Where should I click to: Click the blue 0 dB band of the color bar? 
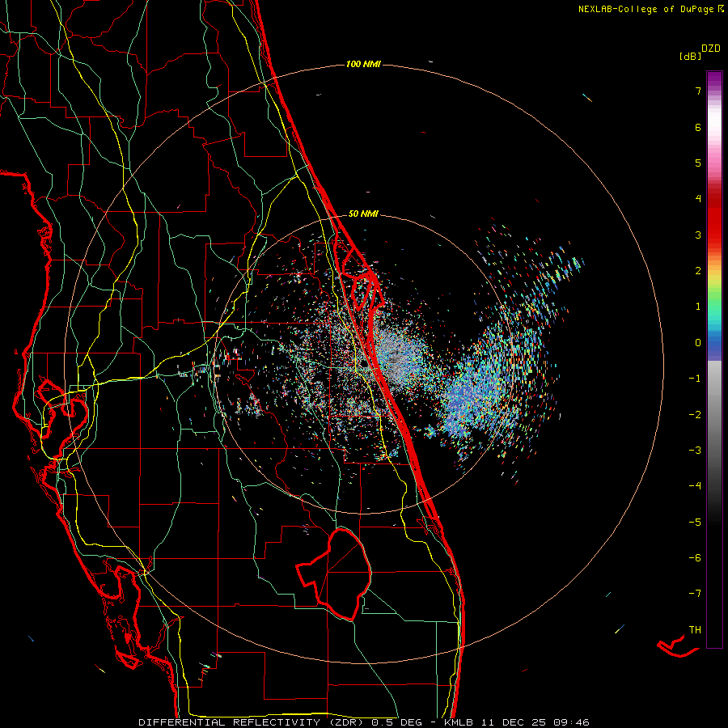714,345
